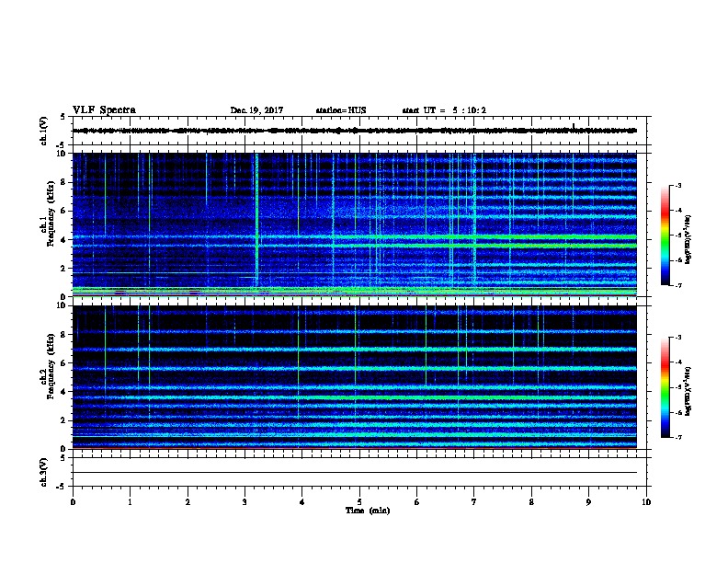The height and width of the screenshot is (563, 728).
Task: Click the ch.1 colorbar log(PSD) label
Action: pyautogui.click(x=688, y=239)
